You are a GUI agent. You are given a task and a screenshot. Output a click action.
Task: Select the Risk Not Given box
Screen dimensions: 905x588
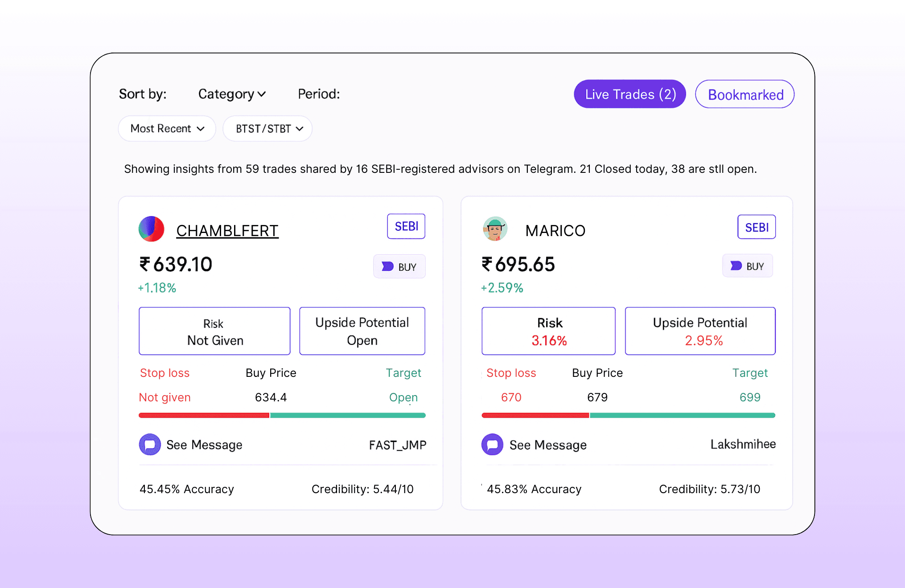pos(214,331)
